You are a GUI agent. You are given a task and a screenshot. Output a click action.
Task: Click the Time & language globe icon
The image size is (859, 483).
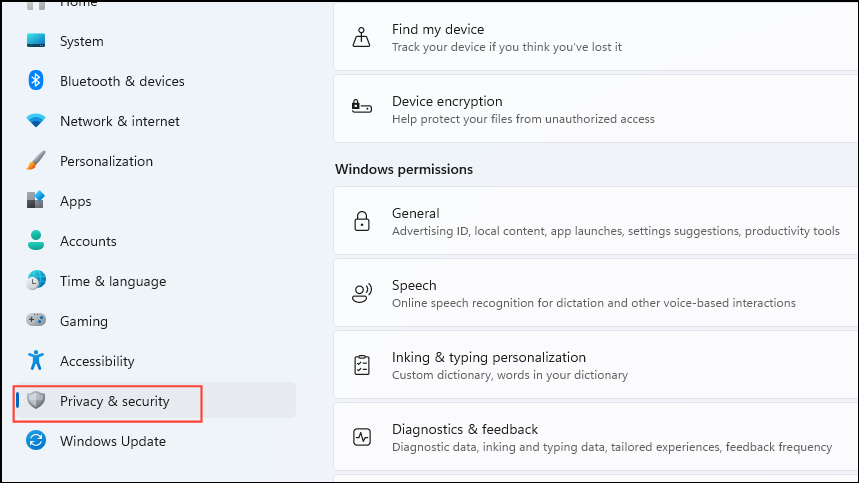[36, 280]
